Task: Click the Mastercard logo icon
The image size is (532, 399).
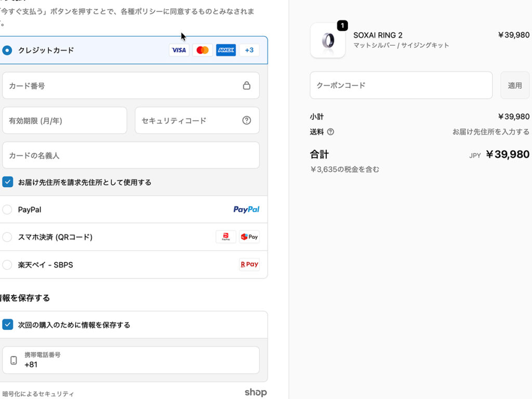Action: coord(203,50)
